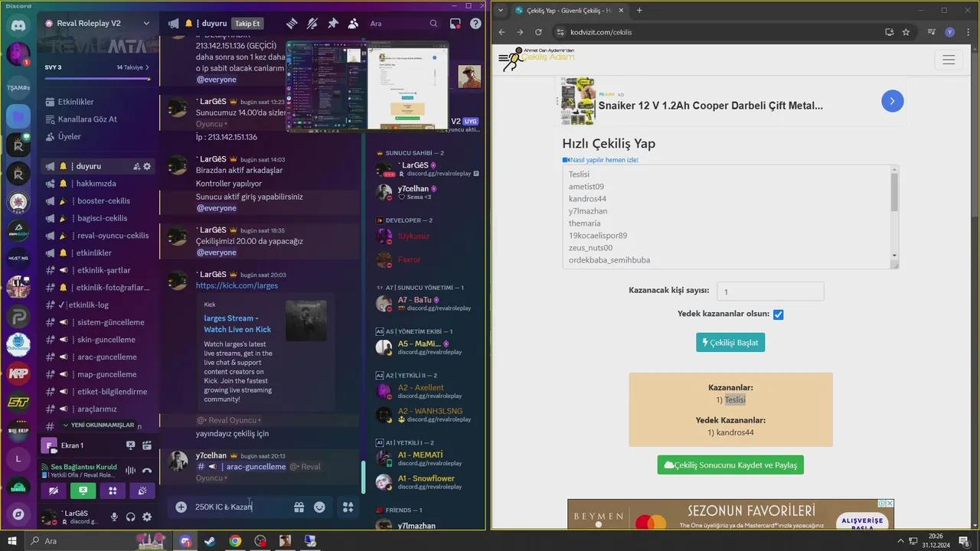
Task: Hang up the voice connection
Action: point(148,470)
